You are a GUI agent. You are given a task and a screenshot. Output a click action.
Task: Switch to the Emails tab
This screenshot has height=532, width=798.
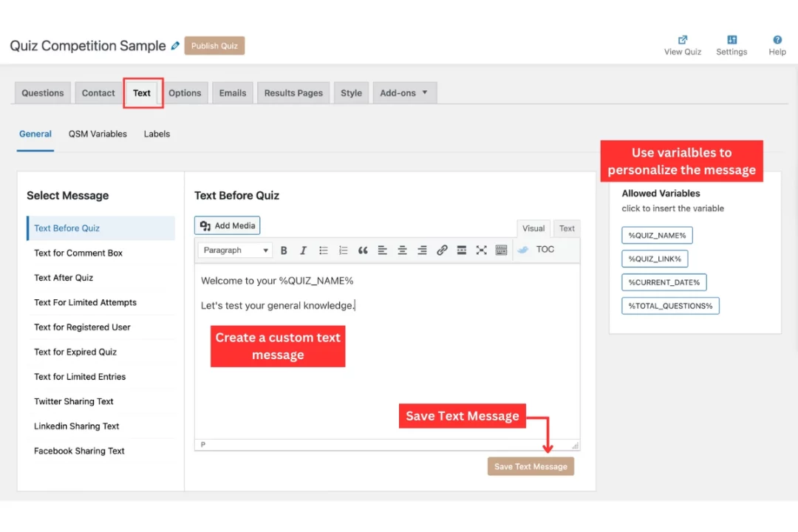pyautogui.click(x=232, y=92)
